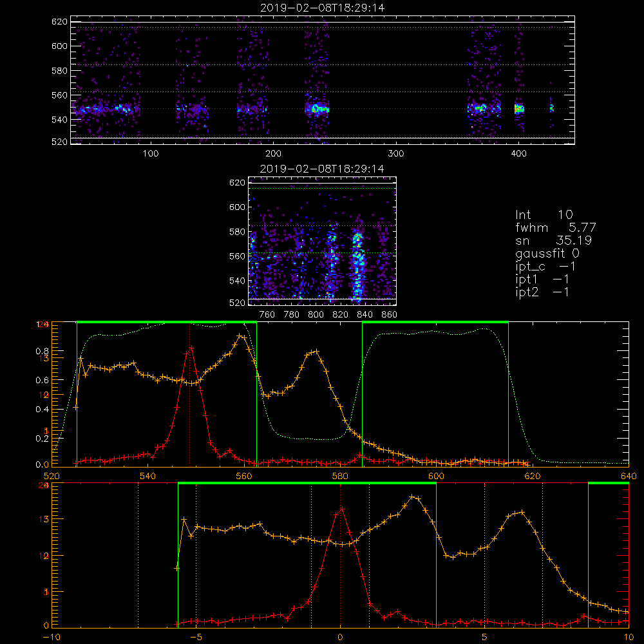
Task: Click the thick green bar spanning 585–615 in profile plot
Action: [435, 323]
